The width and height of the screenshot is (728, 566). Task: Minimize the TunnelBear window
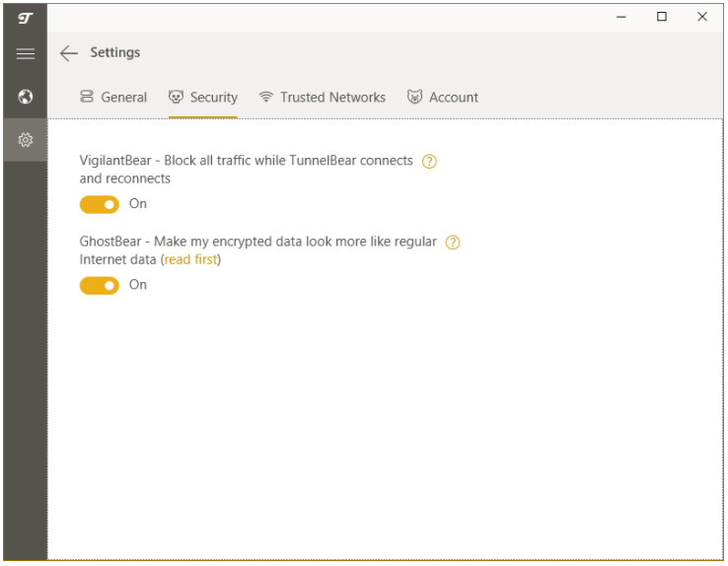[621, 17]
